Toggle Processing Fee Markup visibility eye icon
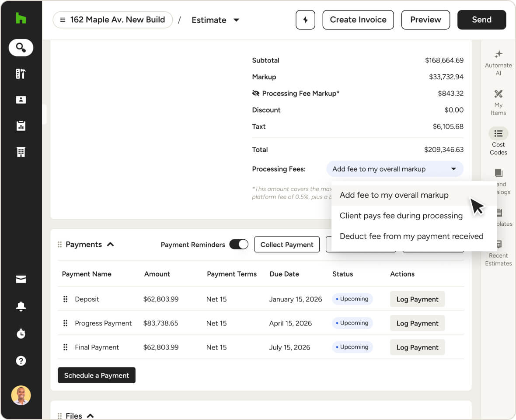The width and height of the screenshot is (516, 420). [256, 93]
